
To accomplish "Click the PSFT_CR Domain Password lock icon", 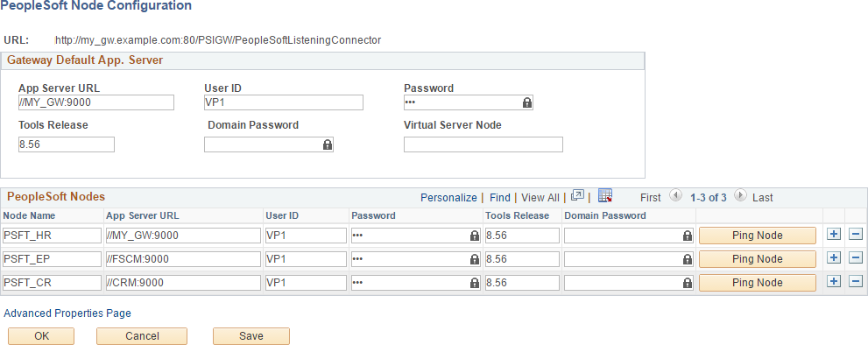I will coord(687,283).
